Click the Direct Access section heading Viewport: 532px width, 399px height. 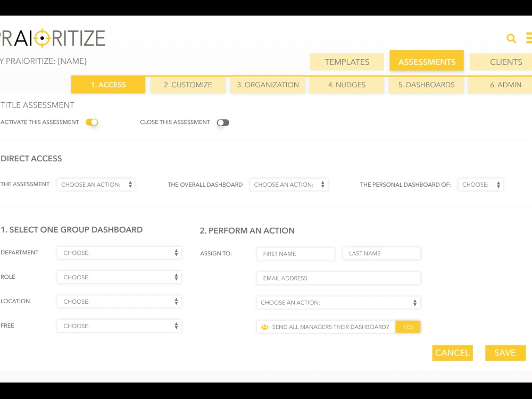[31, 159]
